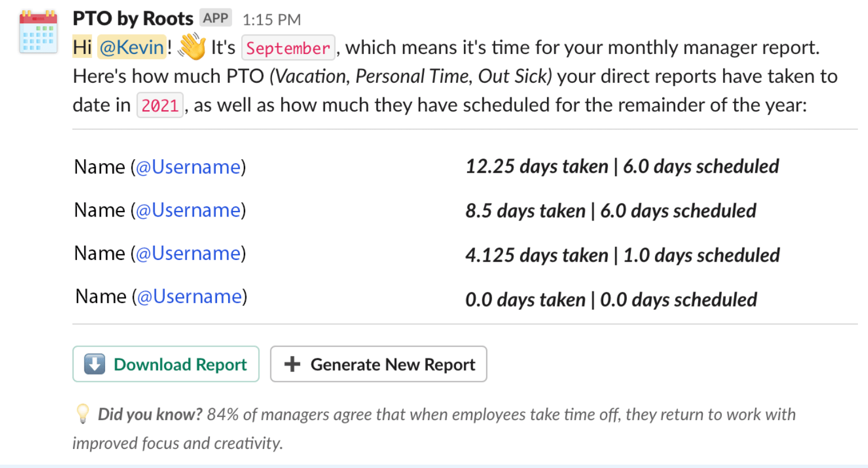
Task: Click the PTO by Roots sender name
Action: click(133, 18)
